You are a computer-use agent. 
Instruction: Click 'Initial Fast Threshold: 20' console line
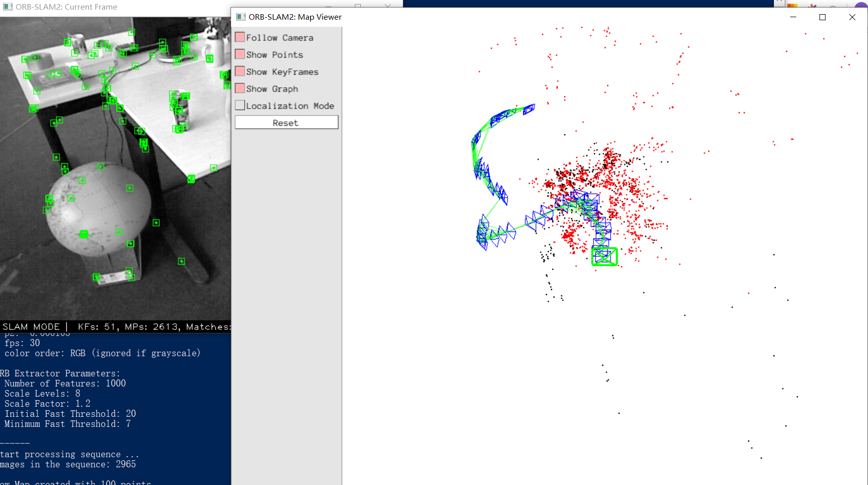click(x=70, y=414)
